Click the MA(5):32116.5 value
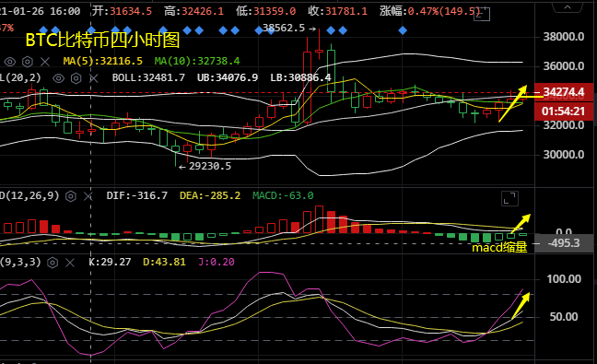The image size is (597, 364). (103, 62)
